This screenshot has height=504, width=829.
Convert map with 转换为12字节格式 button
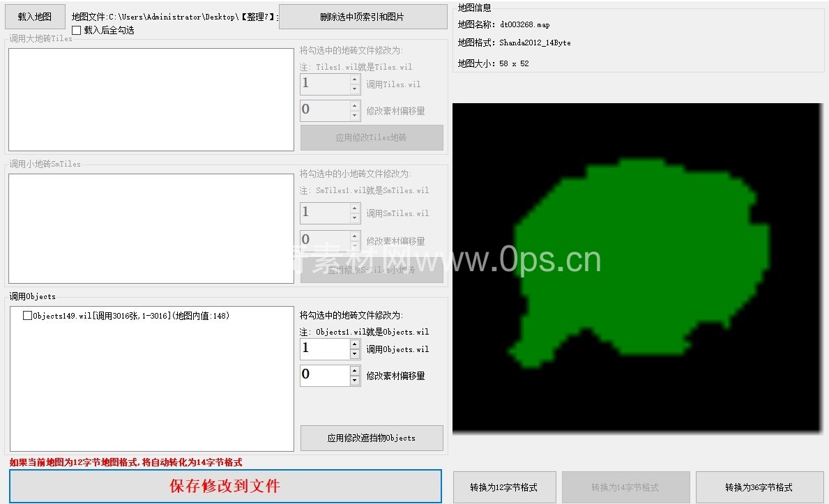click(x=504, y=487)
